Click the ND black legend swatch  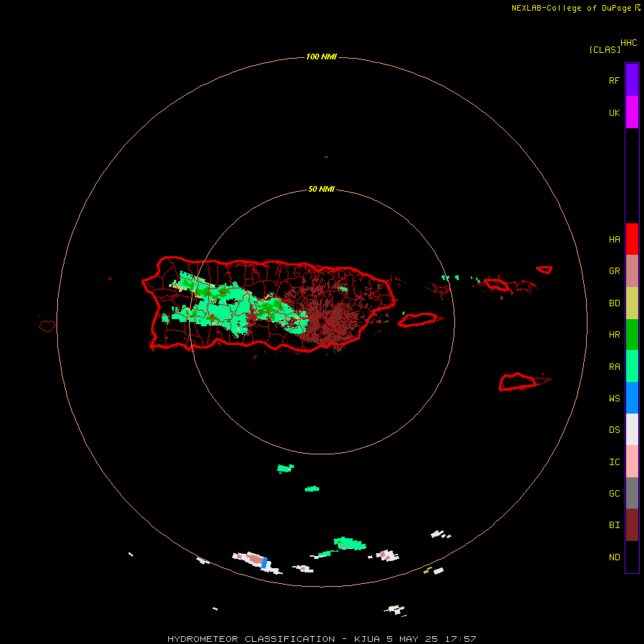click(x=632, y=557)
